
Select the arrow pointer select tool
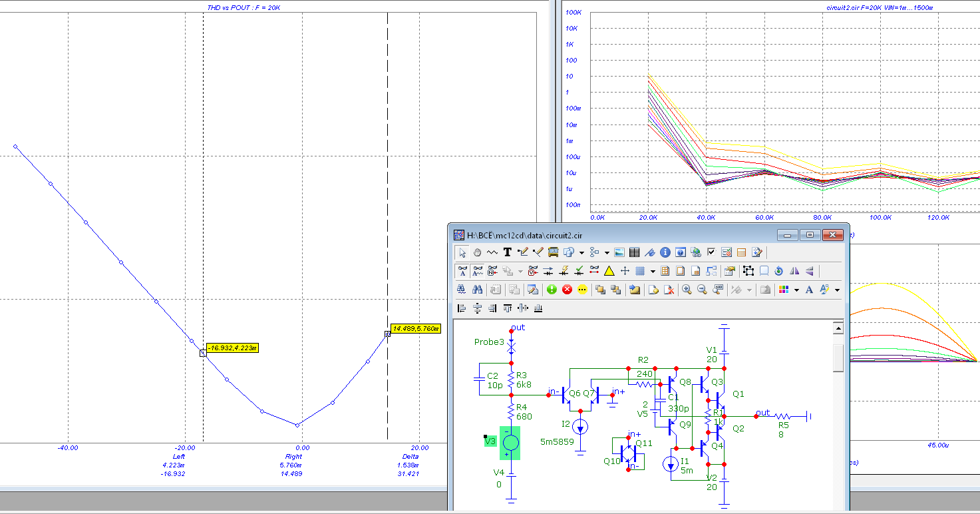tap(463, 252)
